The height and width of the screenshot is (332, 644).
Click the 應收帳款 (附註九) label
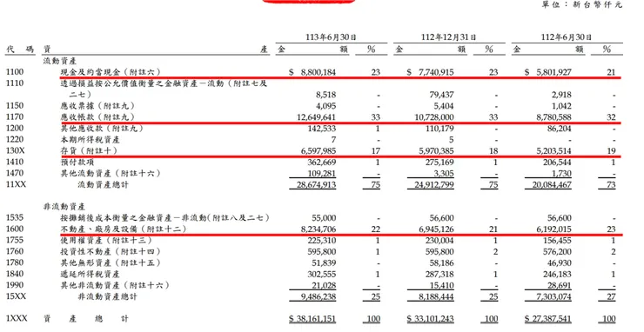pos(97,117)
